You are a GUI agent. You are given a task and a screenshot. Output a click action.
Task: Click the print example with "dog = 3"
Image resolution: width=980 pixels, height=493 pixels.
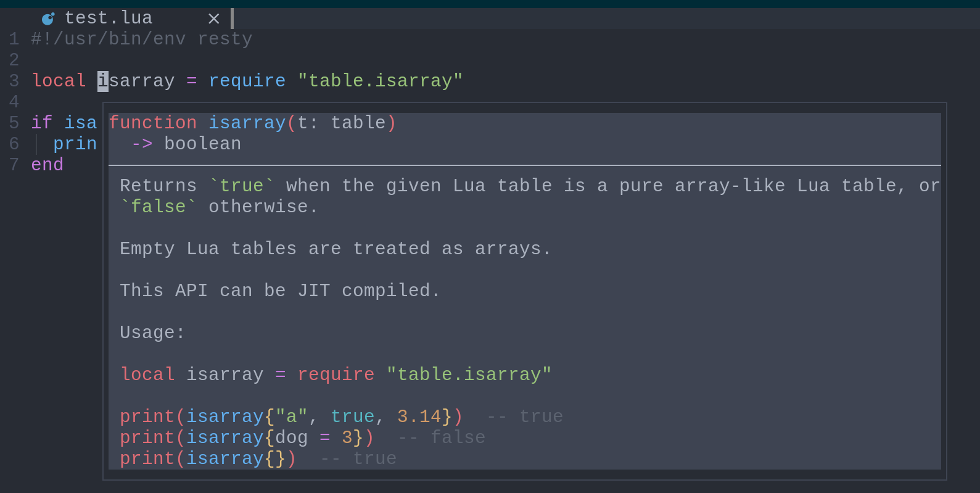point(302,437)
